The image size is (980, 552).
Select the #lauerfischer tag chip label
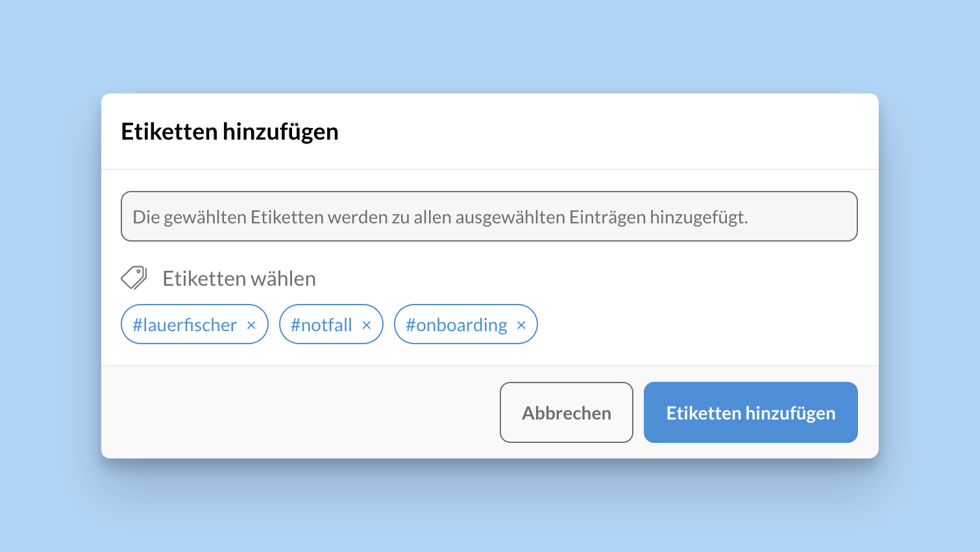click(185, 325)
